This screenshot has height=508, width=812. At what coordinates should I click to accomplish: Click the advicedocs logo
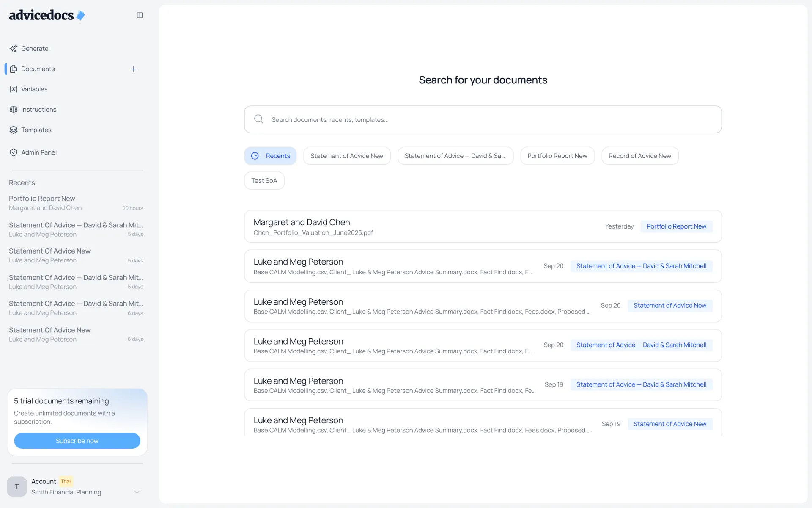[47, 15]
